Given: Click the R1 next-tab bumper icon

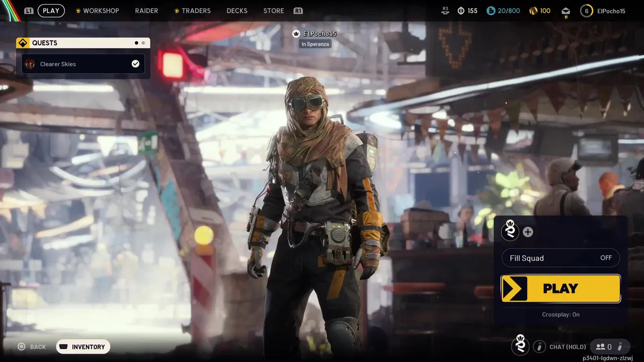Looking at the screenshot, I should click(298, 11).
